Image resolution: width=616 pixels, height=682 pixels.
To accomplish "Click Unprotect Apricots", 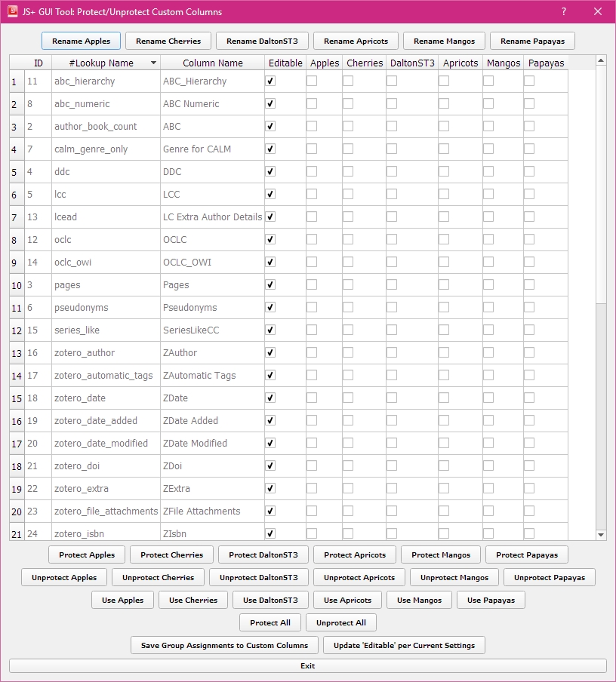I will pos(359,577).
